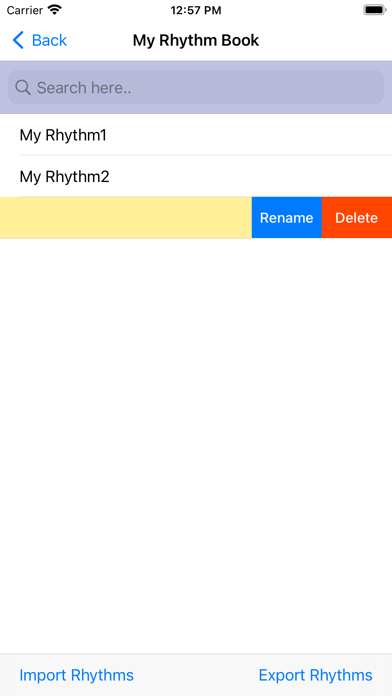Screen dimensions: 392x696
Task: Tap the yellow swiped row area
Action: point(126,218)
